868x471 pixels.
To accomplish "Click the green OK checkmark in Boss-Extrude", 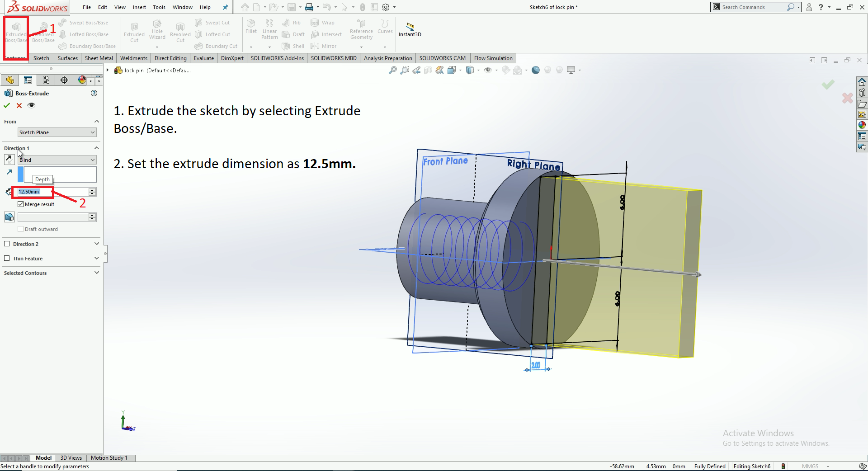I will coord(7,105).
